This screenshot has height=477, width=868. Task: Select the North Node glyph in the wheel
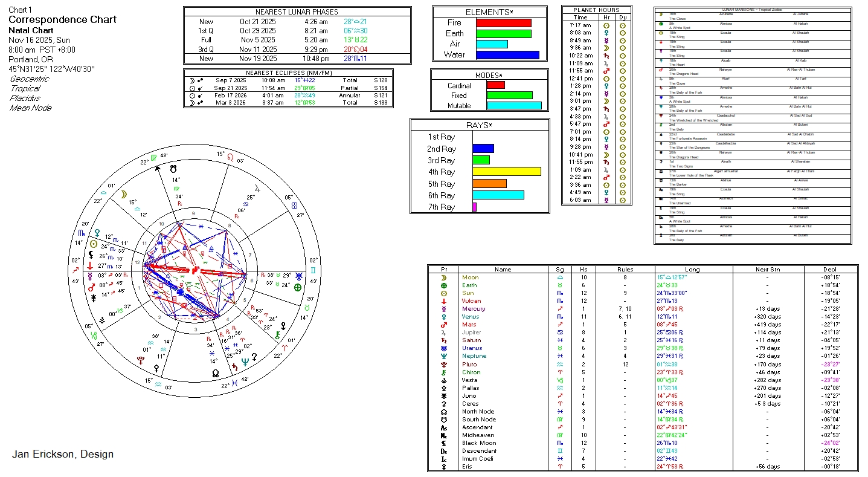pyautogui.click(x=216, y=374)
